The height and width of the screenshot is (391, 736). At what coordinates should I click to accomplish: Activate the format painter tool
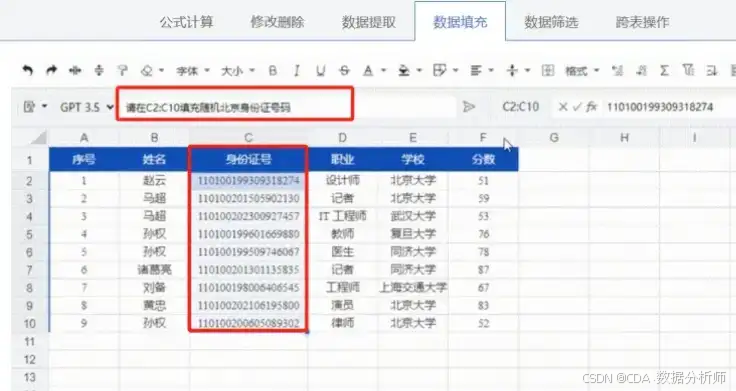point(123,71)
